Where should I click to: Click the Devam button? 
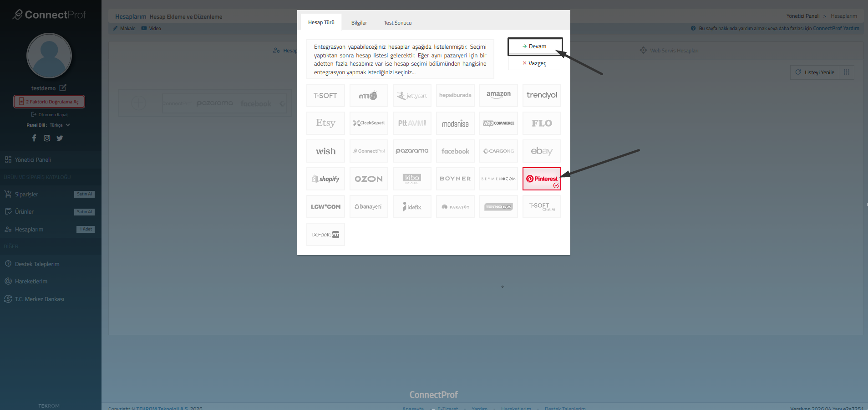[x=534, y=46]
